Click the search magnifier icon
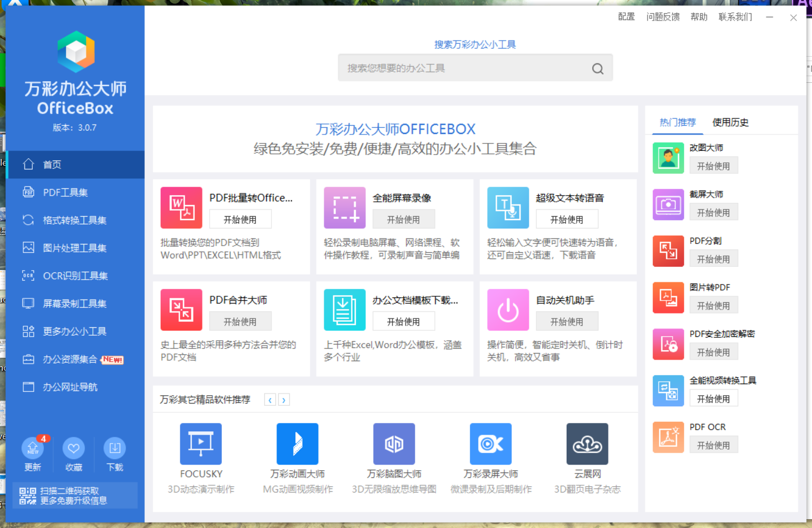Screen dimensions: 812x528 click(598, 68)
